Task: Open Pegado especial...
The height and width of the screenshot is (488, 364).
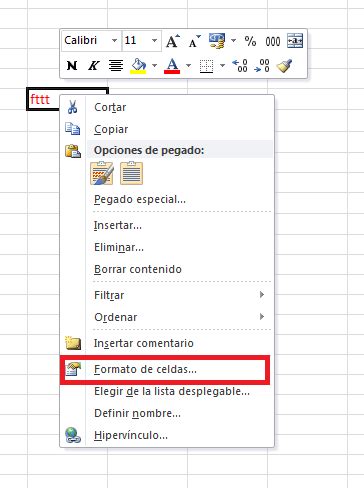Action: tap(167, 199)
